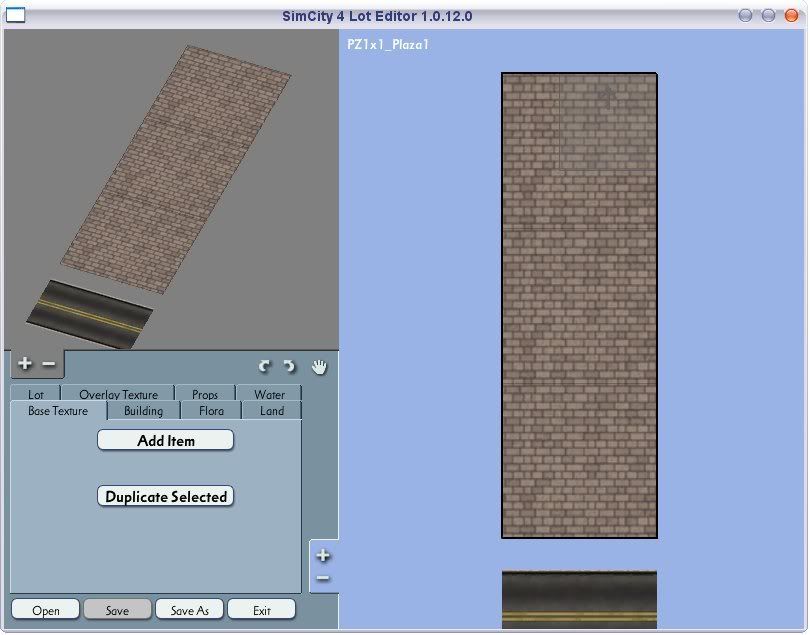Zoom in the 3D preview with plus

(25, 365)
